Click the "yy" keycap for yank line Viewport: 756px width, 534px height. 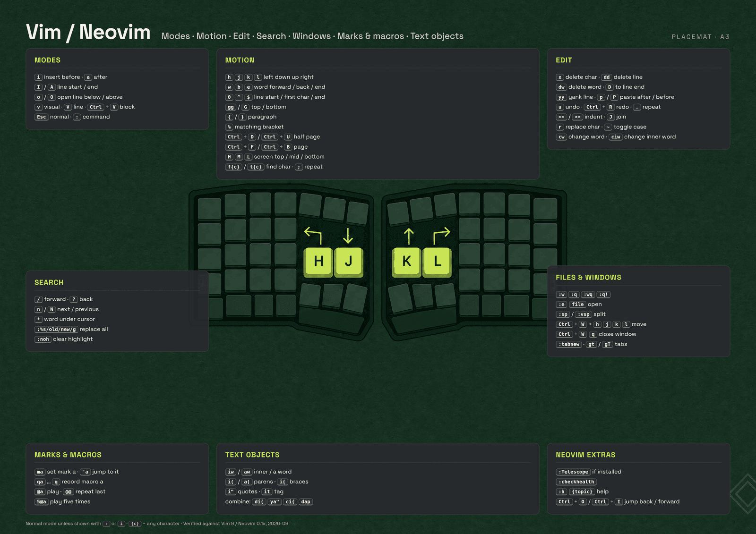coord(561,97)
